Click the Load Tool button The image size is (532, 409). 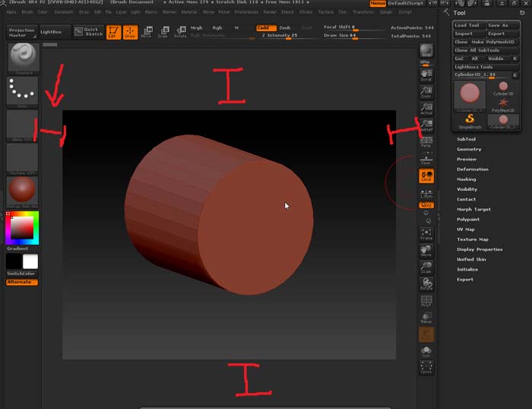tap(467, 25)
